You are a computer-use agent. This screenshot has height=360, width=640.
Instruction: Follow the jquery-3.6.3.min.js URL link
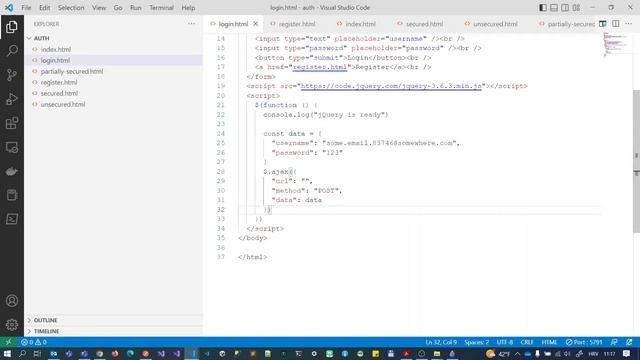[391, 86]
